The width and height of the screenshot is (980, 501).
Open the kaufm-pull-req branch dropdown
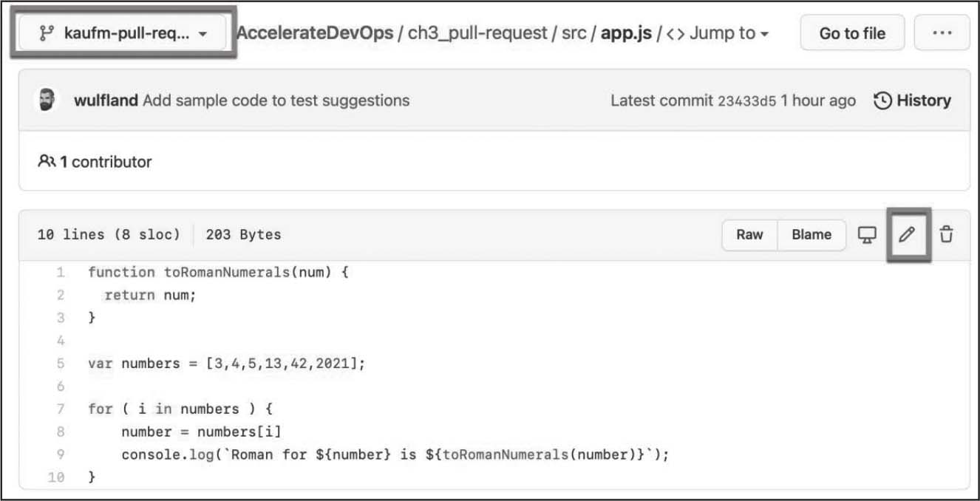coord(123,33)
